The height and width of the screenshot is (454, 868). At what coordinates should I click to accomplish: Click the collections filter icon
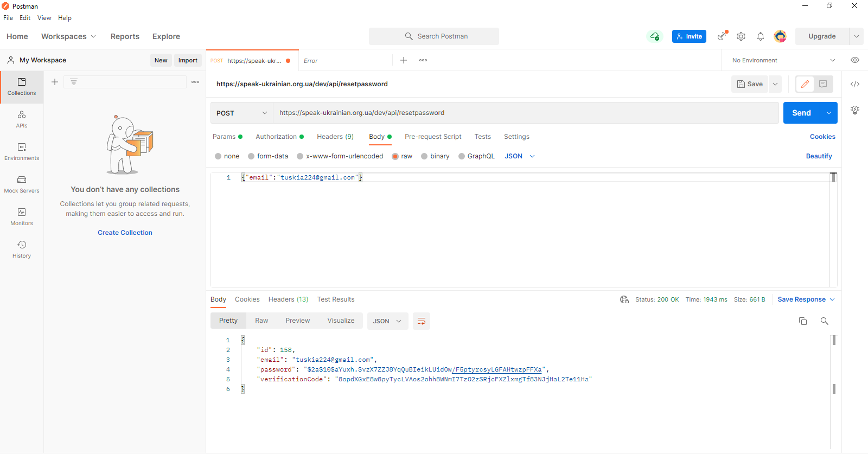(74, 82)
